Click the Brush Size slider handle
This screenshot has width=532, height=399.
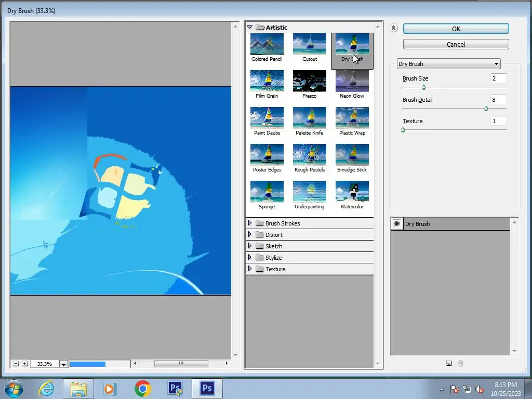(423, 87)
